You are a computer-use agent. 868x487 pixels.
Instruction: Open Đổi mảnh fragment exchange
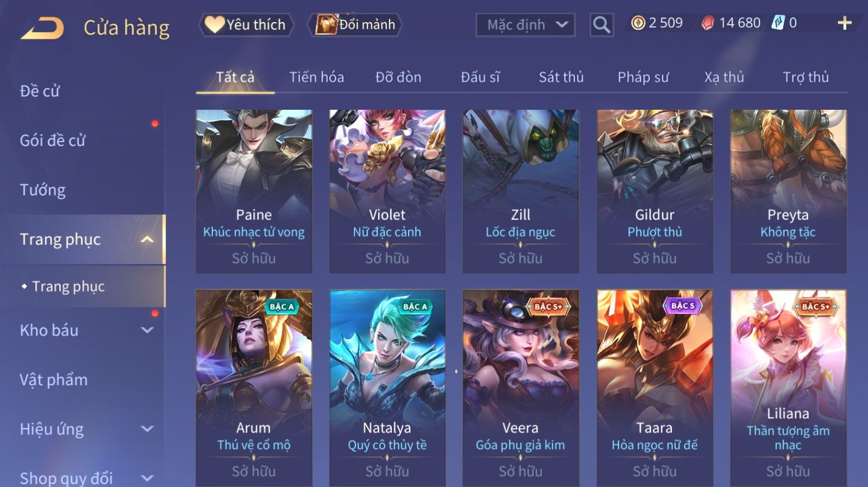355,25
